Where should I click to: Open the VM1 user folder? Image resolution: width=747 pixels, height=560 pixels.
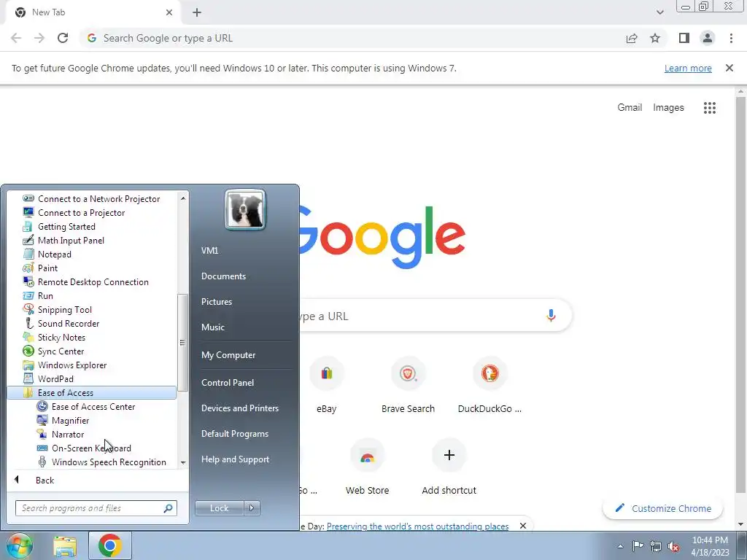point(209,251)
